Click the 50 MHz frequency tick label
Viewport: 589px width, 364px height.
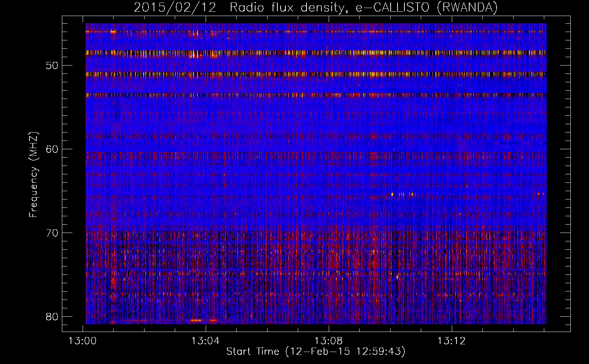pos(52,66)
